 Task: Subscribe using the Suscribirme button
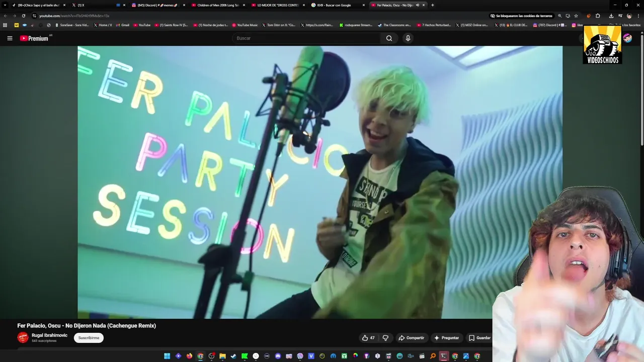pyautogui.click(x=89, y=338)
